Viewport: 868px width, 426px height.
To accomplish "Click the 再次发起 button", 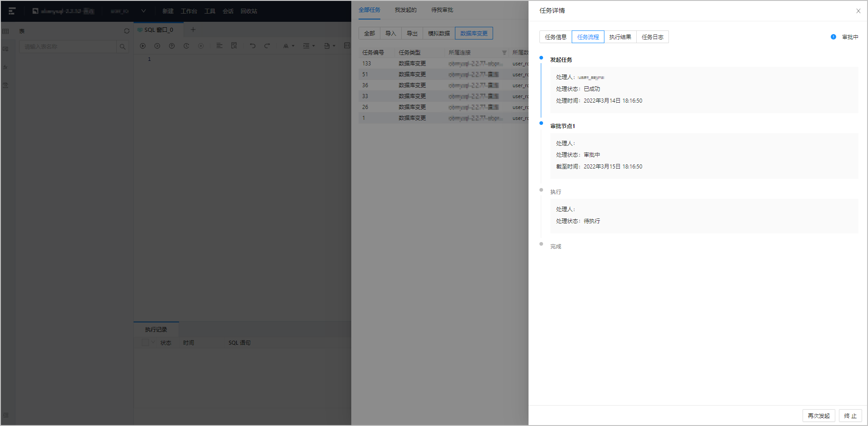I will [818, 416].
